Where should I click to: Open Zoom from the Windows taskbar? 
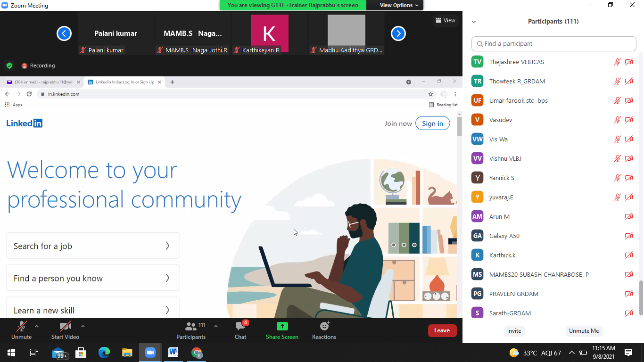coord(150,353)
